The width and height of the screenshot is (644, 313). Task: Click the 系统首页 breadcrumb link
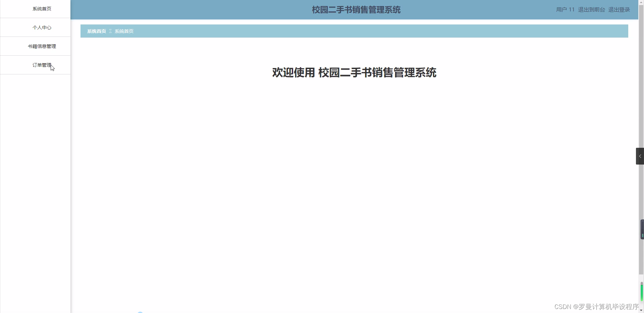tap(96, 31)
